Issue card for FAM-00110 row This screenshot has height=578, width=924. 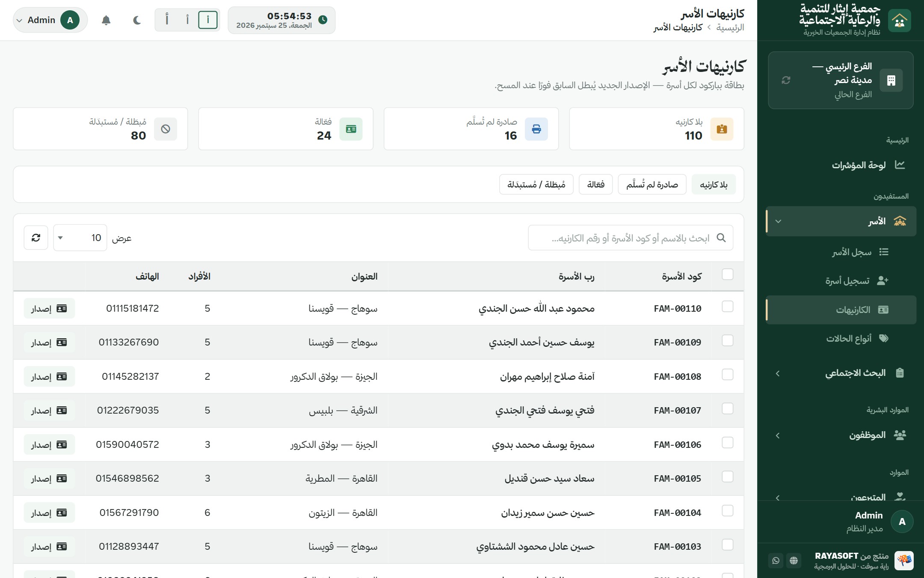click(49, 308)
